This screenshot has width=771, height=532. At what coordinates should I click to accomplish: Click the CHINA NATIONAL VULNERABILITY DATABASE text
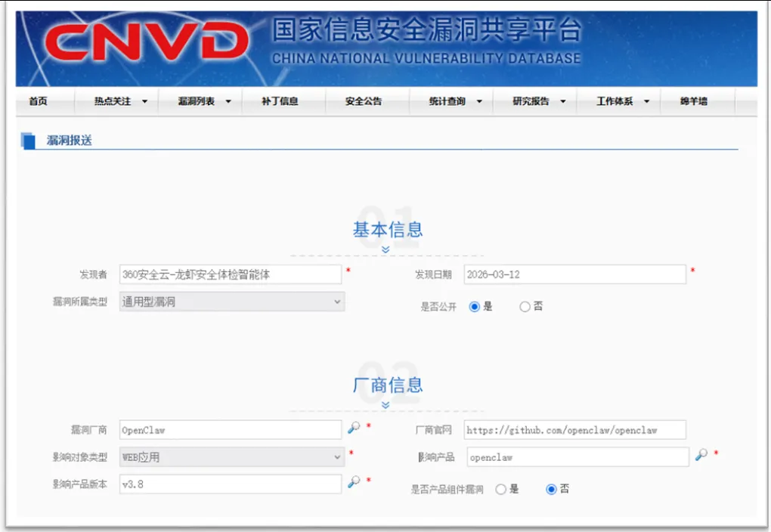click(426, 58)
